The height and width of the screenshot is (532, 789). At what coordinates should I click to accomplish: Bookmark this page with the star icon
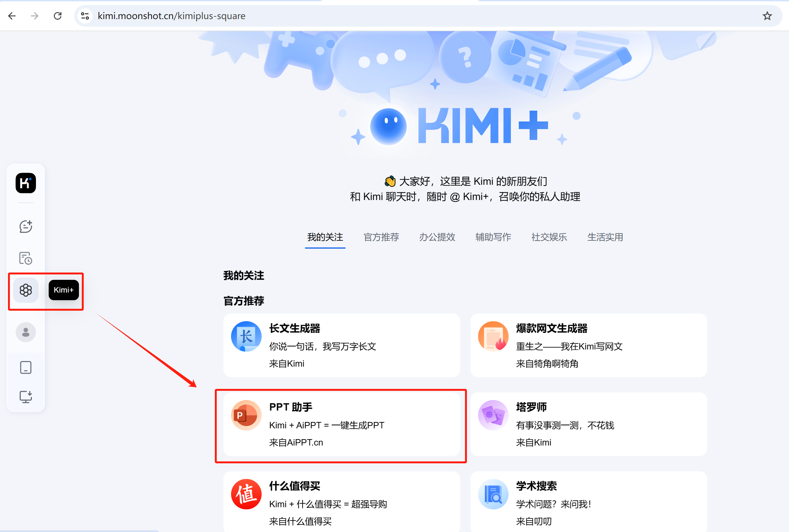(767, 16)
